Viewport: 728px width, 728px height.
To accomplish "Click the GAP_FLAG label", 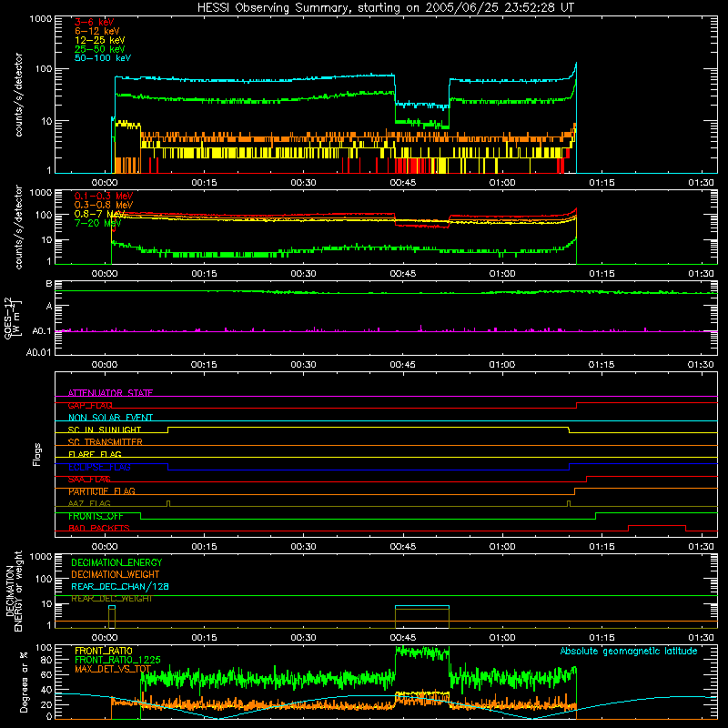I will pos(90,405).
